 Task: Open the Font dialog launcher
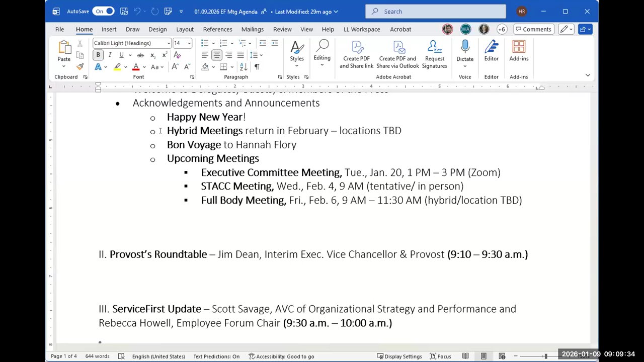click(x=192, y=77)
